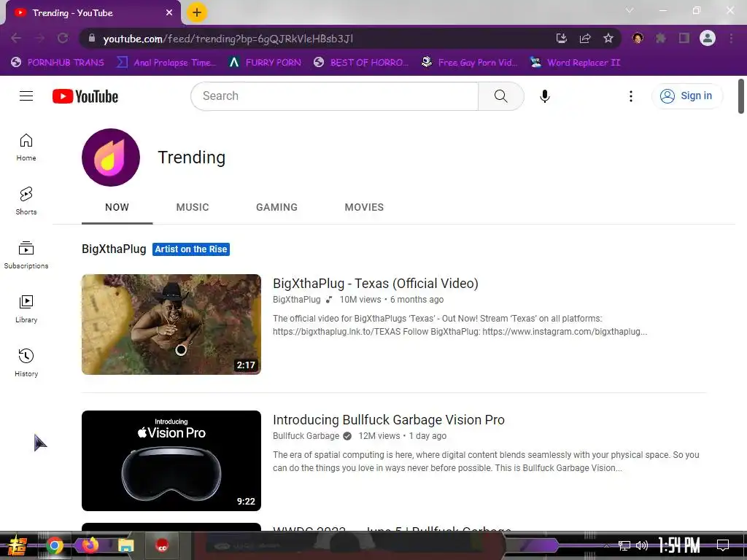Reload the page with the refresh icon

coord(63,38)
